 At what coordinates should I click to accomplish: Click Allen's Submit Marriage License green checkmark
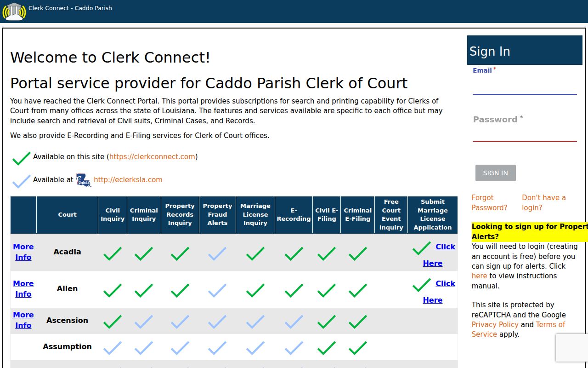point(422,285)
